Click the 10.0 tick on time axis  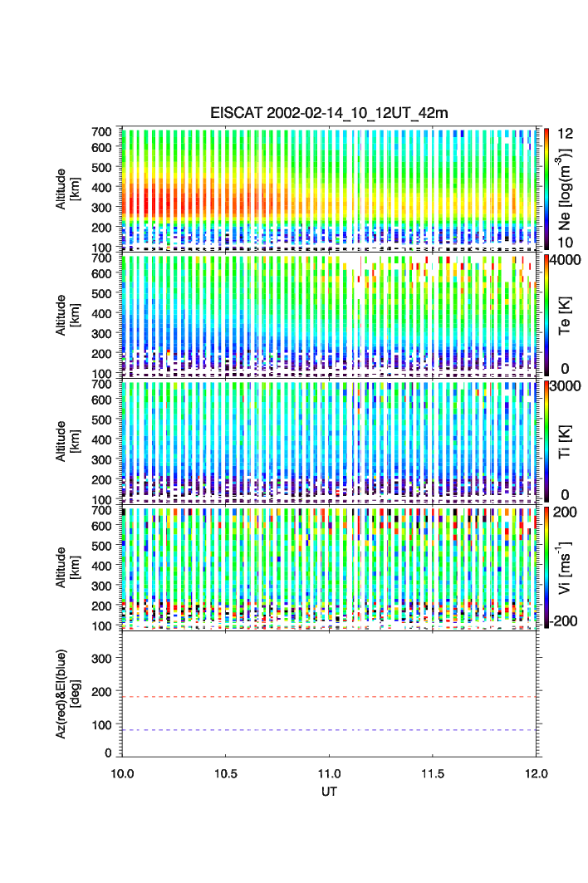[x=123, y=773]
